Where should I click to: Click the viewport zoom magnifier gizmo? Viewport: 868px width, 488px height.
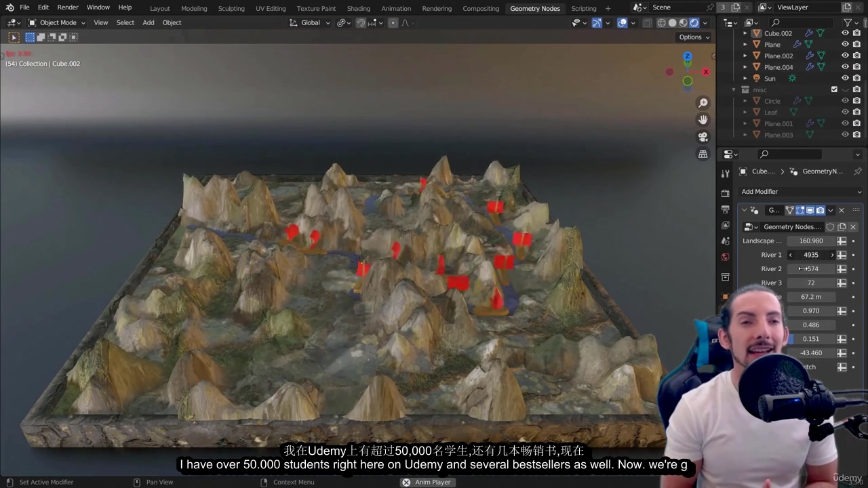703,103
